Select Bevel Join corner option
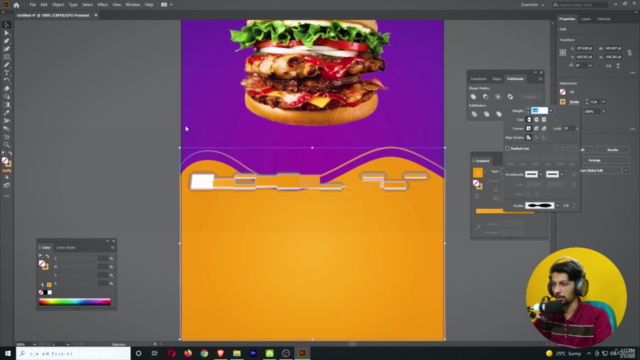The height and width of the screenshot is (360, 640). pyautogui.click(x=544, y=129)
